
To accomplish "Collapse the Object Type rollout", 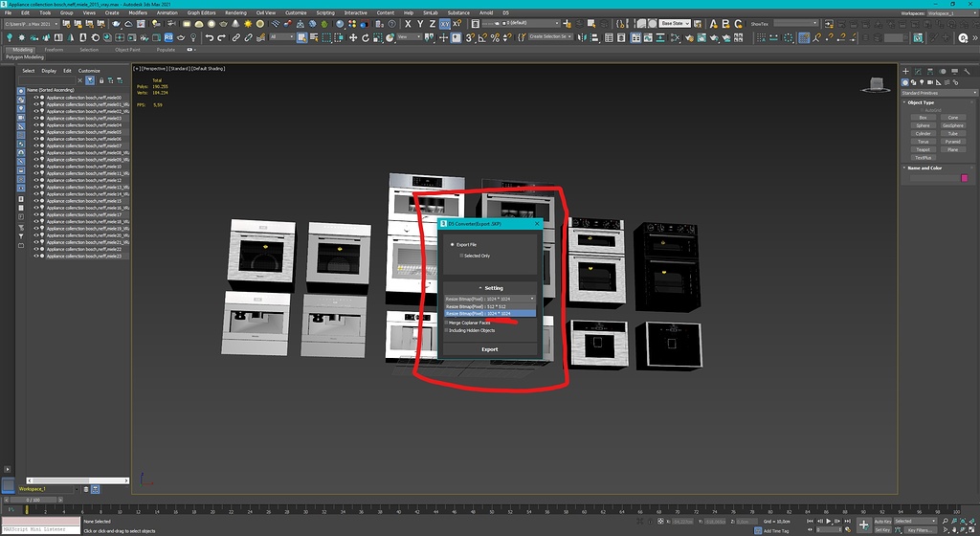I will tap(921, 102).
